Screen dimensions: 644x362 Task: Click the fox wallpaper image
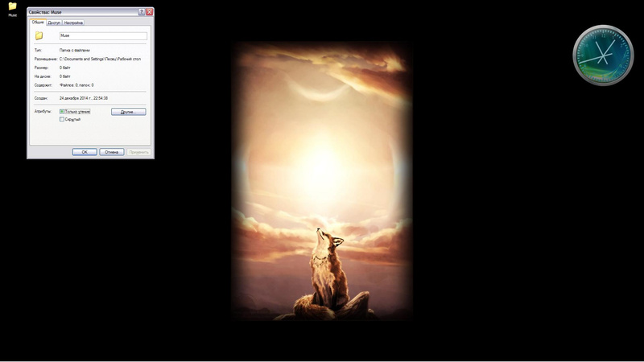(x=322, y=180)
